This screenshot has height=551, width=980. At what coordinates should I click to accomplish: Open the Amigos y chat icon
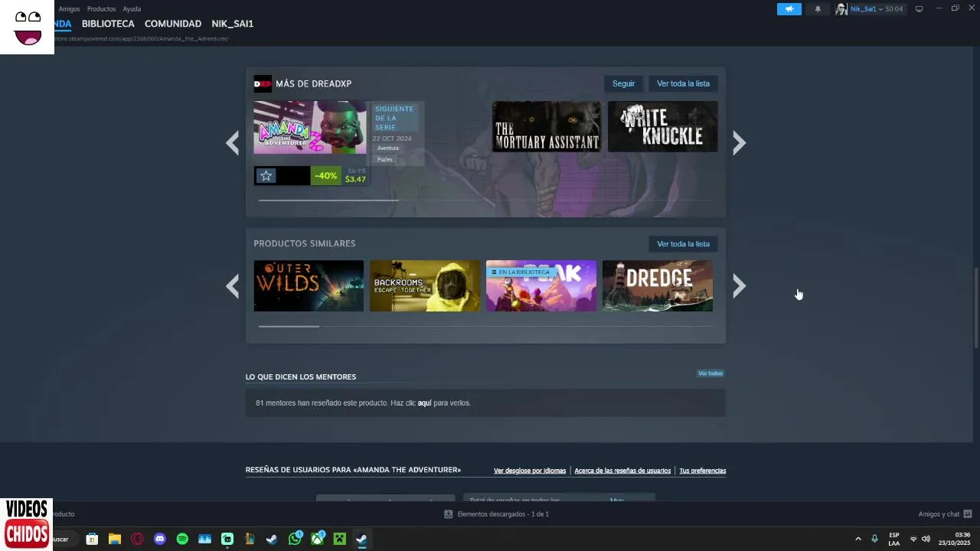[x=968, y=514]
